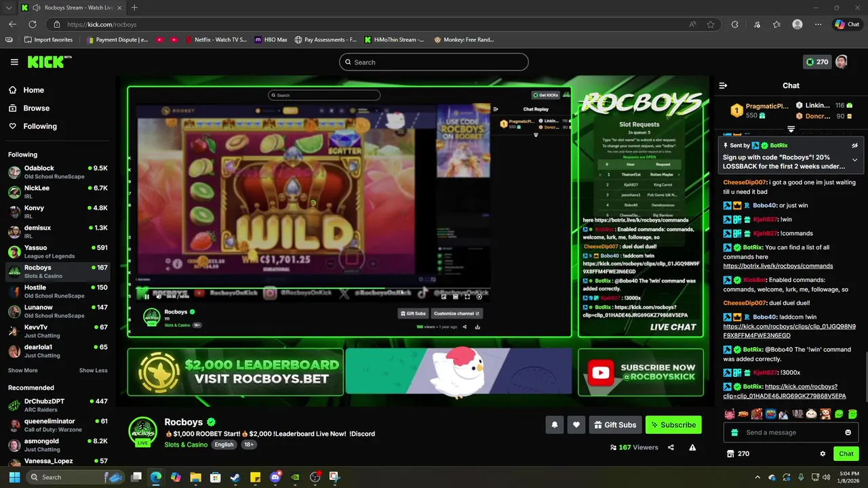Click the gift icon in message box
The height and width of the screenshot is (488, 868).
click(734, 432)
